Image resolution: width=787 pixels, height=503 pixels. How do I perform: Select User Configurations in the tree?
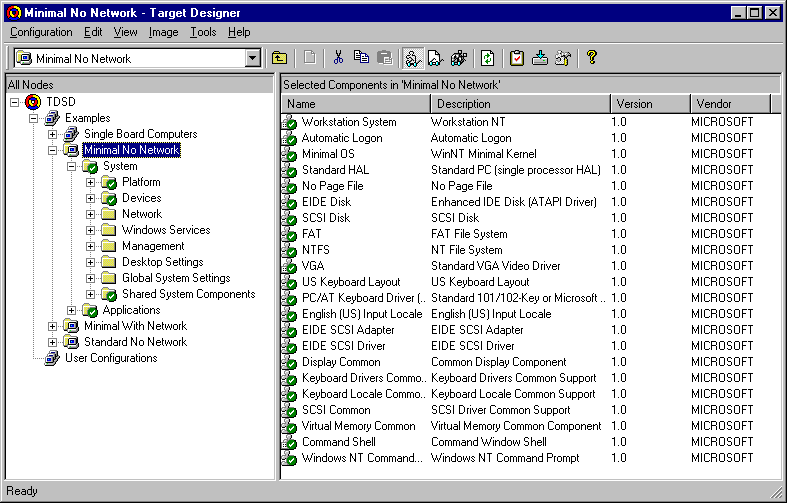click(111, 358)
